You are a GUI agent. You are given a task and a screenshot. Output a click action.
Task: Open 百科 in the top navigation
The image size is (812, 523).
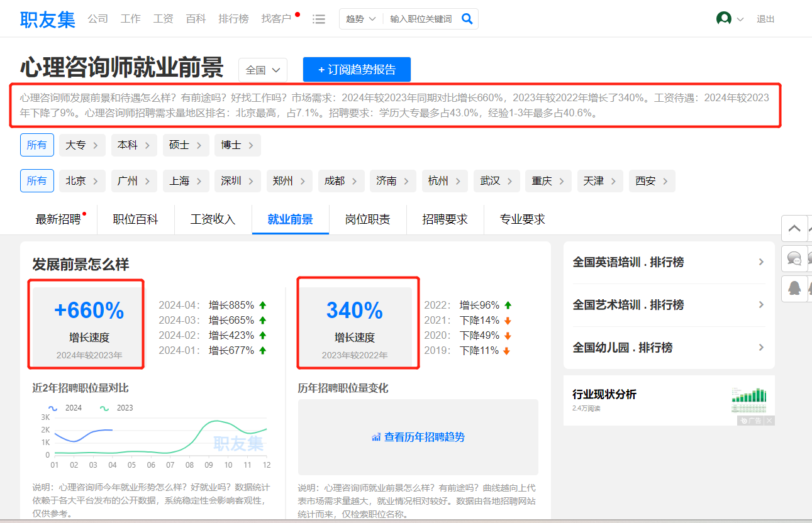click(x=196, y=19)
